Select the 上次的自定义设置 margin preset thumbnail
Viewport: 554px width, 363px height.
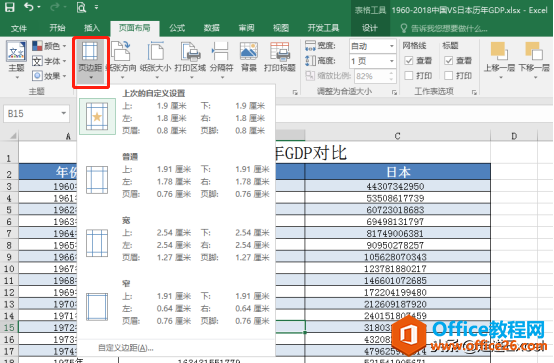click(x=97, y=116)
